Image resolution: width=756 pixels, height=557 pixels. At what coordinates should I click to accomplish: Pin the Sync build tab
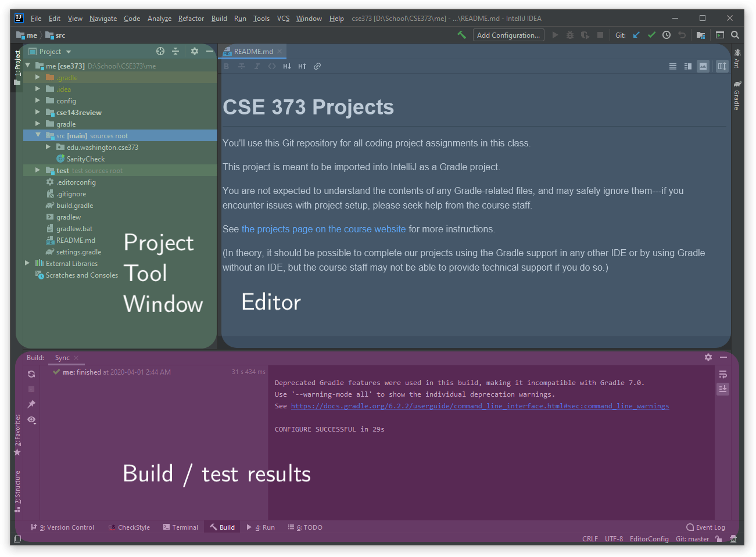pos(31,404)
